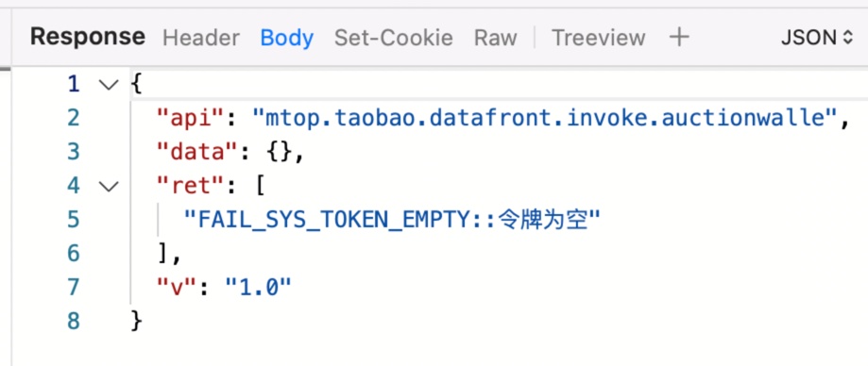This screenshot has width=868, height=366.
Task: Open the Set-Cookie tab
Action: pos(394,38)
